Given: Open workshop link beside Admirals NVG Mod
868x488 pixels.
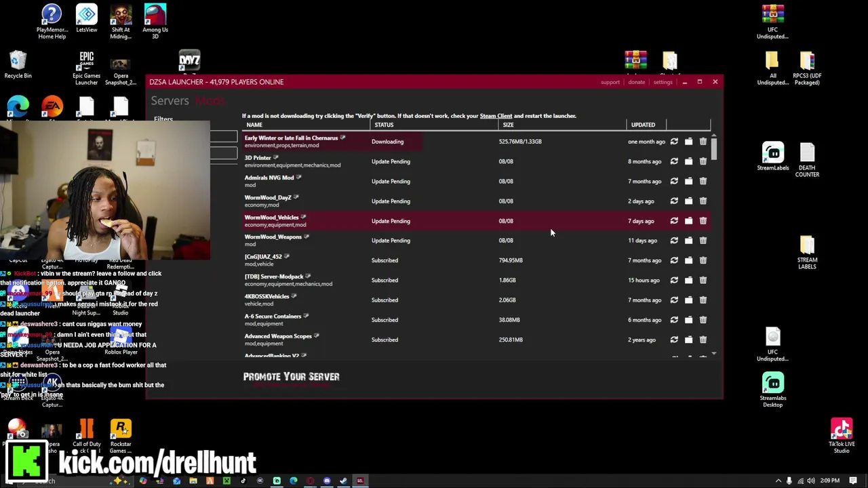Looking at the screenshot, I should (x=298, y=177).
